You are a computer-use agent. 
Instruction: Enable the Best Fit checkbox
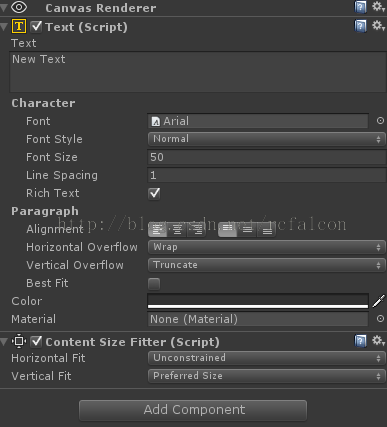tap(154, 284)
